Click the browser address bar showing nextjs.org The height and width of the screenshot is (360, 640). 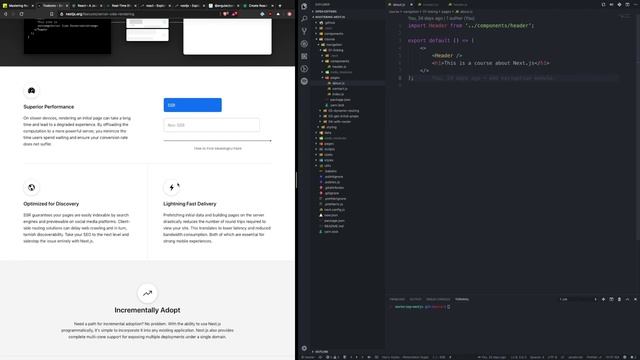tap(139, 14)
